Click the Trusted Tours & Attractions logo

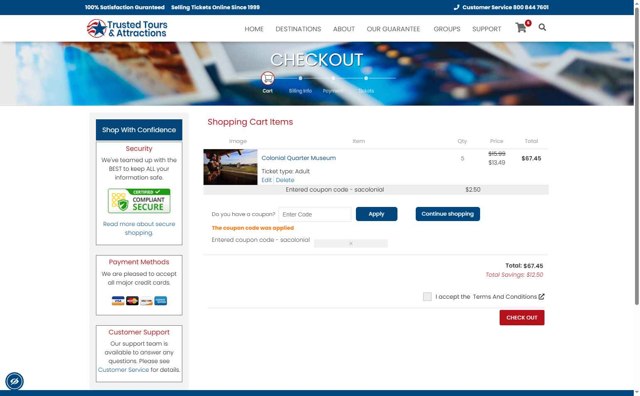click(127, 29)
